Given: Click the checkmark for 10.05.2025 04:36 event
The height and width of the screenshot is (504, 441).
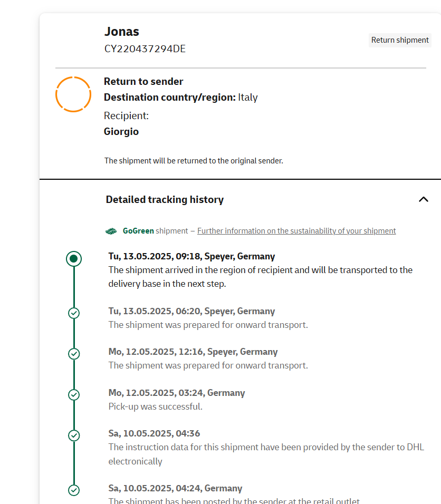Looking at the screenshot, I should [74, 435].
